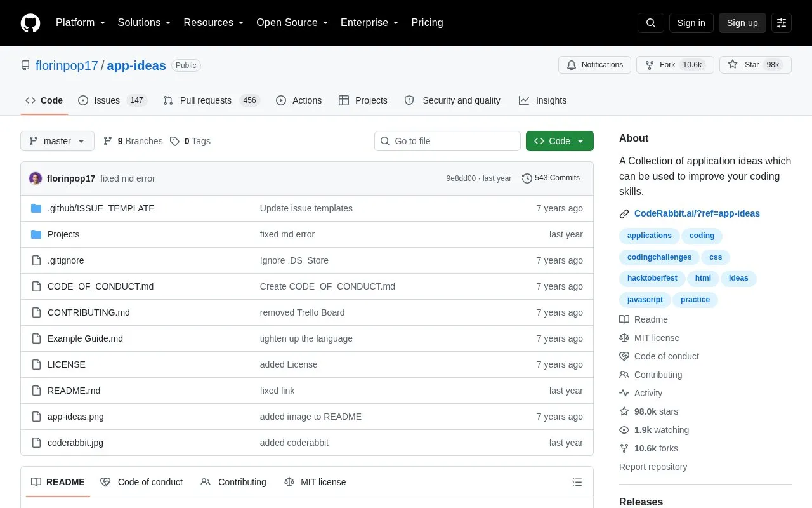
Task: Open the 9 Branches link
Action: pos(133,141)
